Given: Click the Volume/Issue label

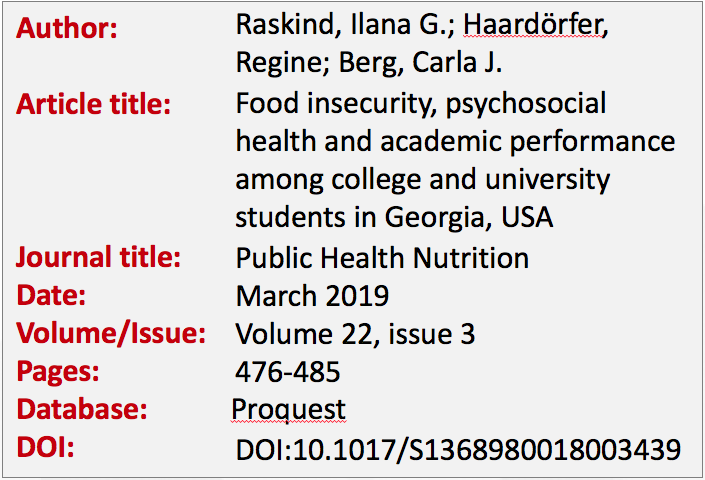Looking at the screenshot, I should tap(111, 333).
